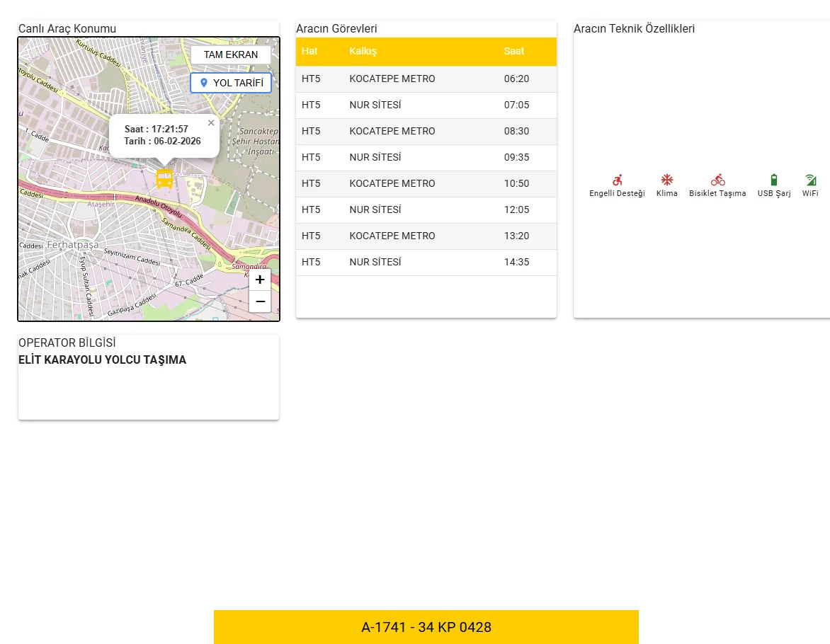830x644 pixels.
Task: Close the Saat/Tarih map popup
Action: coord(211,123)
